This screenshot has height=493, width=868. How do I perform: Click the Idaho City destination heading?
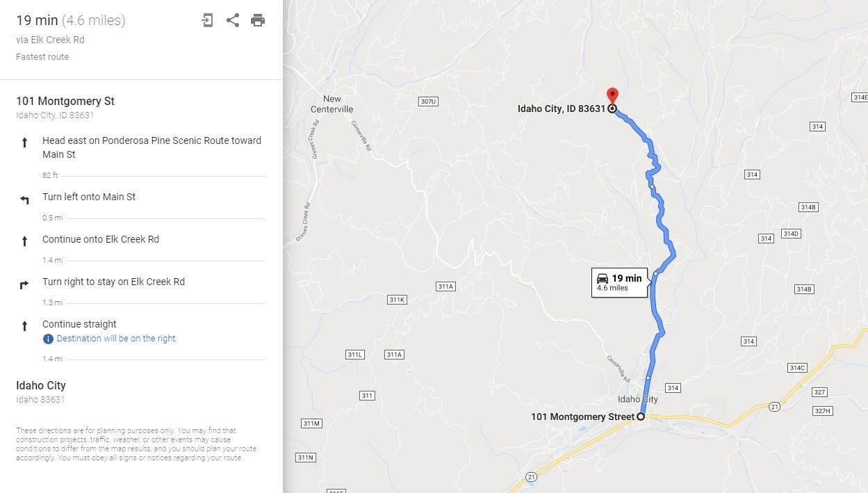click(x=41, y=385)
